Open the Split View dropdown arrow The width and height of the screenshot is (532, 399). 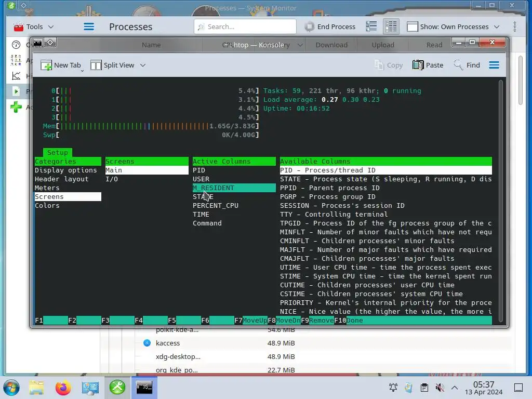(x=143, y=65)
